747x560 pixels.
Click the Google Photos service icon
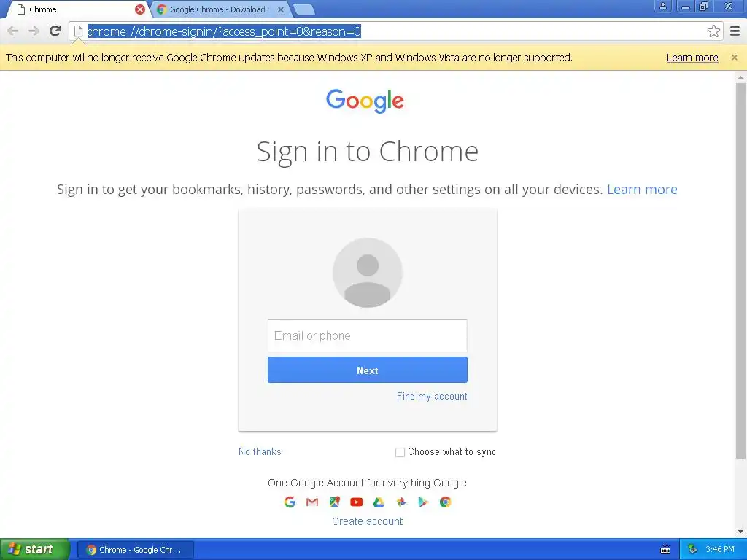coord(401,502)
